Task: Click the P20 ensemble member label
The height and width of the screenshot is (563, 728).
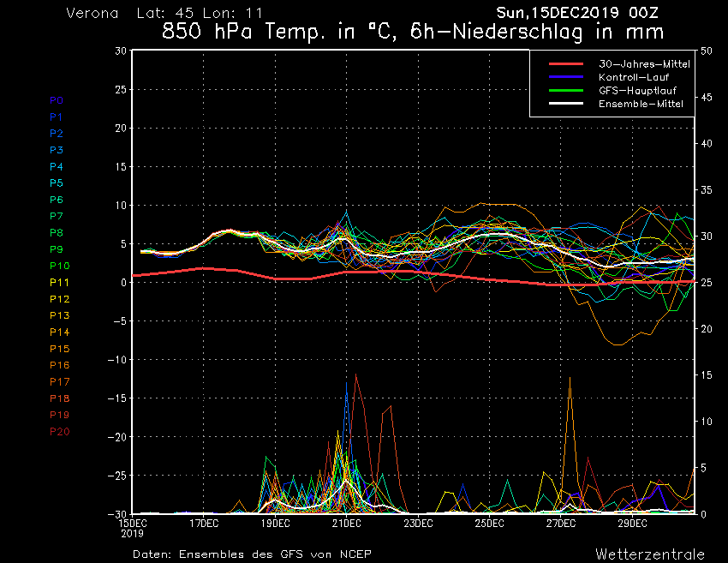Action: tap(60, 432)
